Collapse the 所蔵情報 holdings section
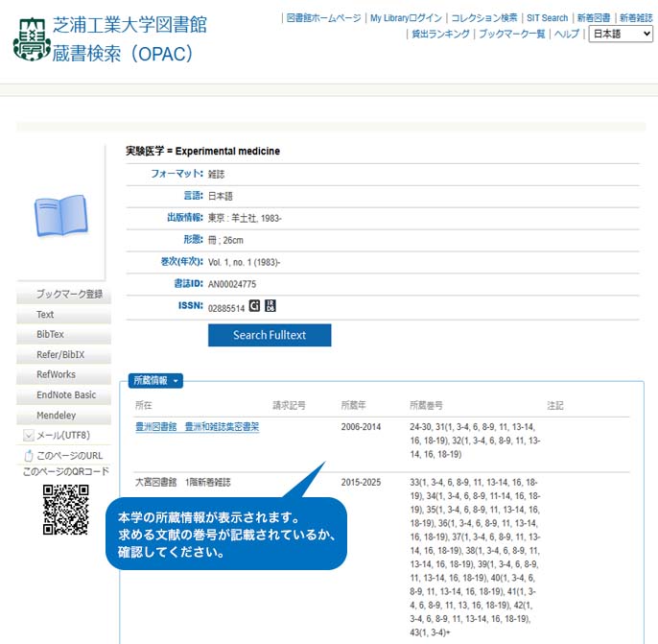The height and width of the screenshot is (644, 658). [155, 381]
